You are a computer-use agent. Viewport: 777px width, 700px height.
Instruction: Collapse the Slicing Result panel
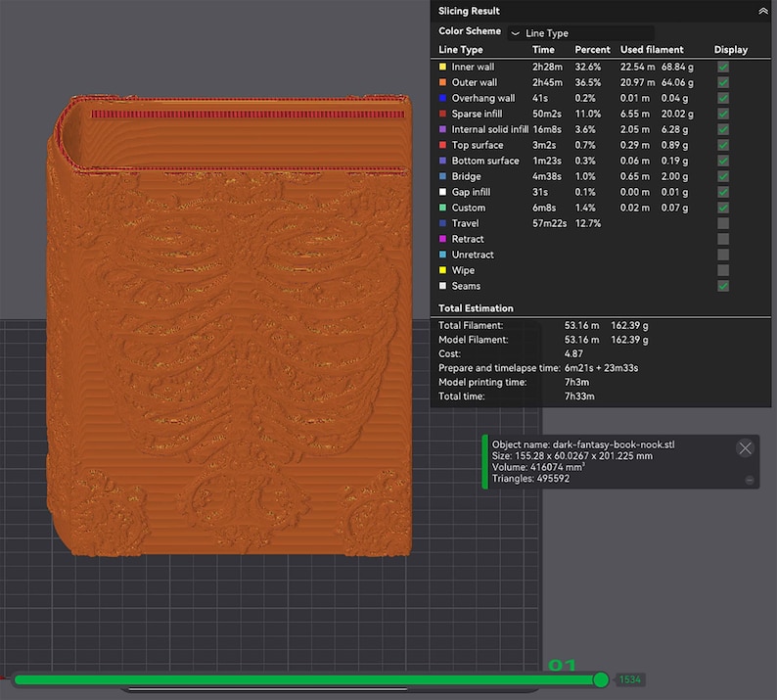click(x=762, y=11)
